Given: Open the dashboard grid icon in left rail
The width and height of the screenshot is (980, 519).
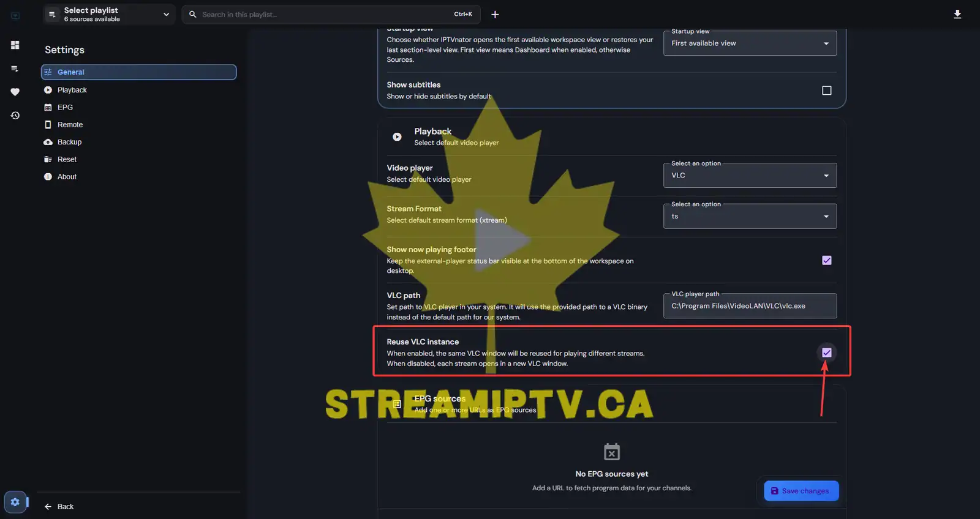Looking at the screenshot, I should (x=15, y=45).
